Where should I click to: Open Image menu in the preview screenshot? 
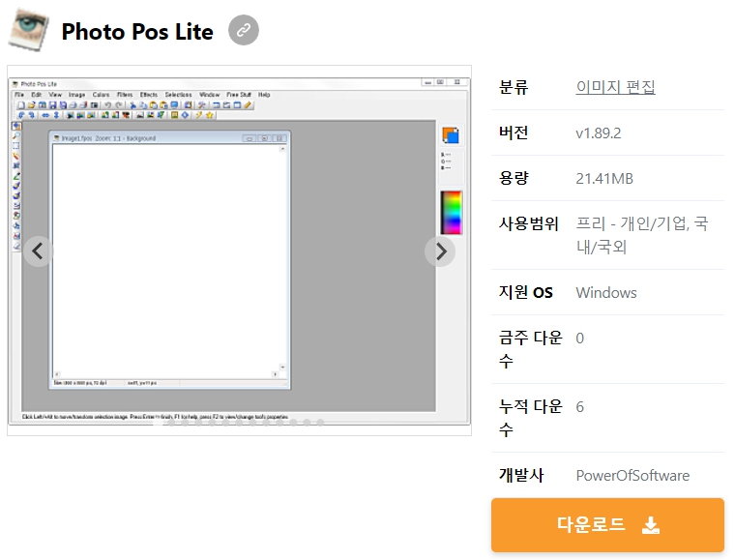[76, 95]
